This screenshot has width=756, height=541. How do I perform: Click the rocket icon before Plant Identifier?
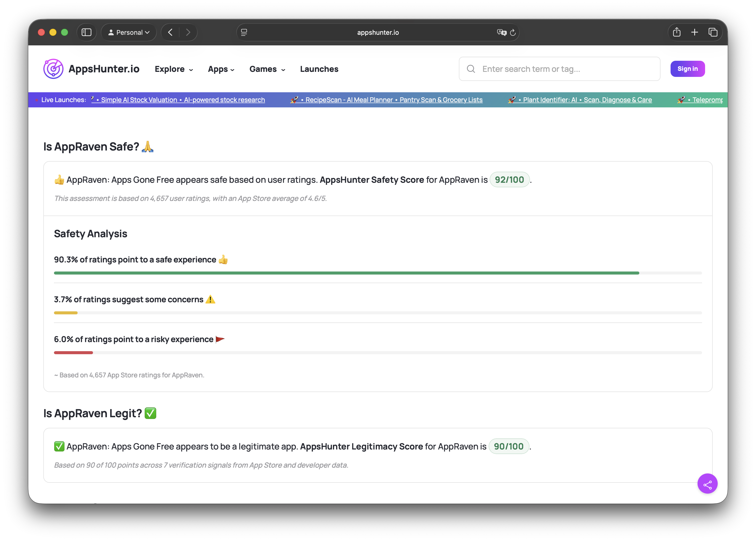[512, 100]
